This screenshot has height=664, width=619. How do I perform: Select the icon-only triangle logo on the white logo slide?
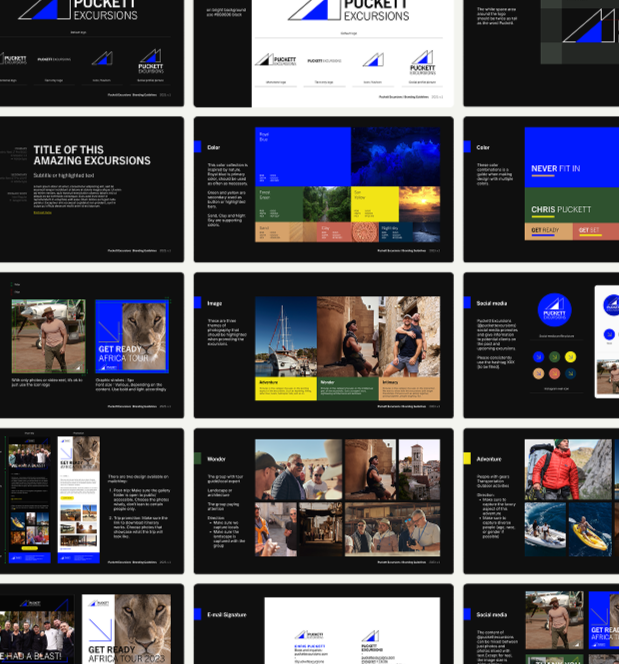pos(373,60)
